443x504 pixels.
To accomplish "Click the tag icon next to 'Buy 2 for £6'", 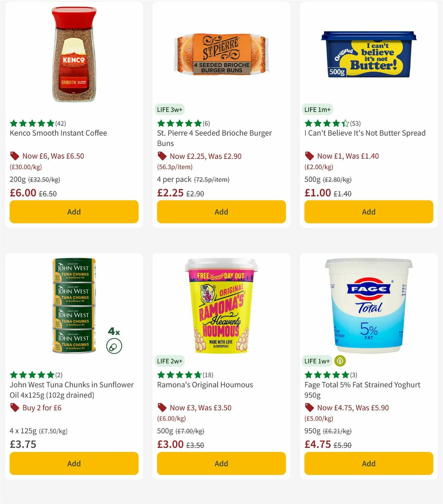I will (x=14, y=408).
